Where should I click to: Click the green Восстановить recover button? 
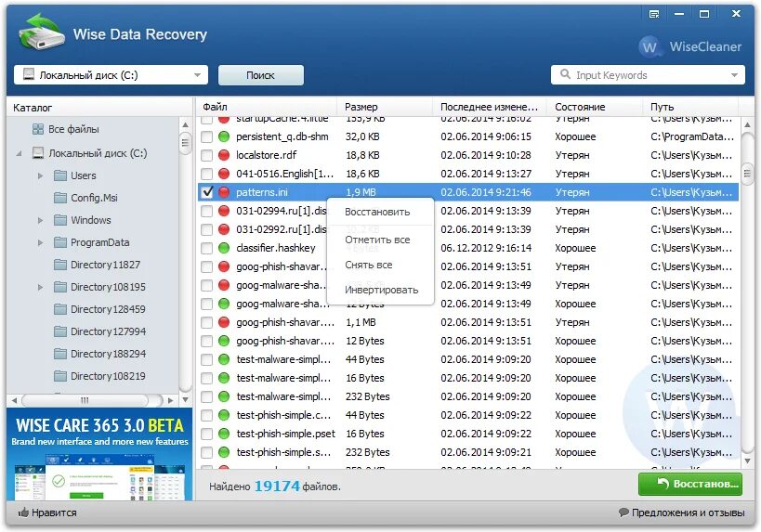pos(690,484)
